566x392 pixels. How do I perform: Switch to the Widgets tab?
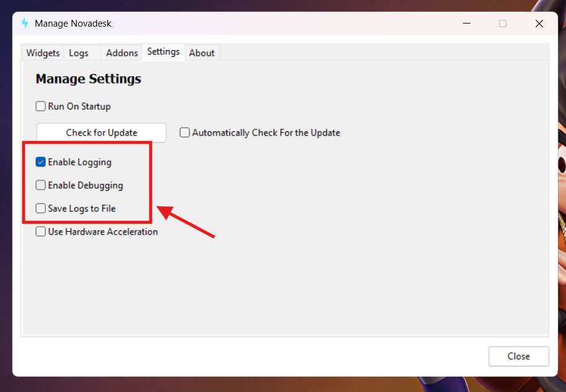coord(43,53)
